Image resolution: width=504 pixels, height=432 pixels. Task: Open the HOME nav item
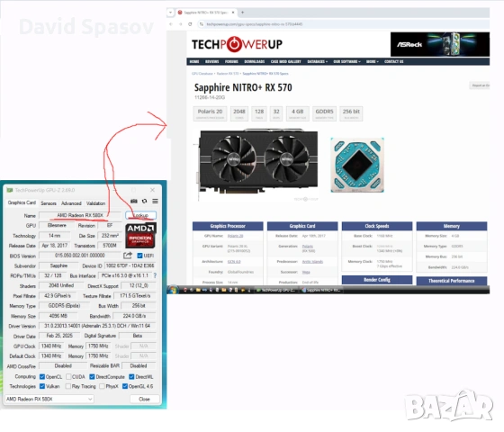click(x=194, y=61)
